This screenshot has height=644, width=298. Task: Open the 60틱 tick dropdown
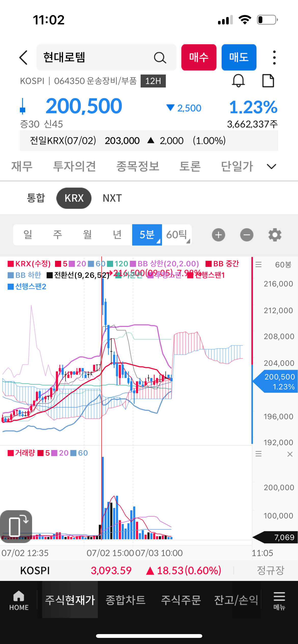tap(177, 235)
